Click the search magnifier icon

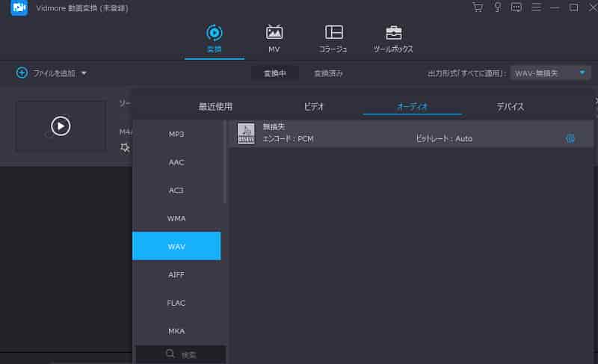tap(170, 354)
